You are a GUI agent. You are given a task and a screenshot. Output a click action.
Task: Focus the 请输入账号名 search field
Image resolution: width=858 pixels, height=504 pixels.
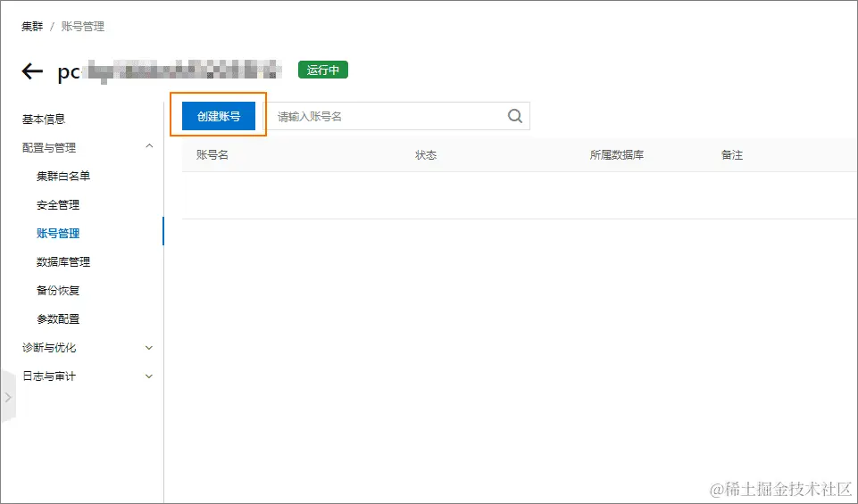[x=396, y=116]
